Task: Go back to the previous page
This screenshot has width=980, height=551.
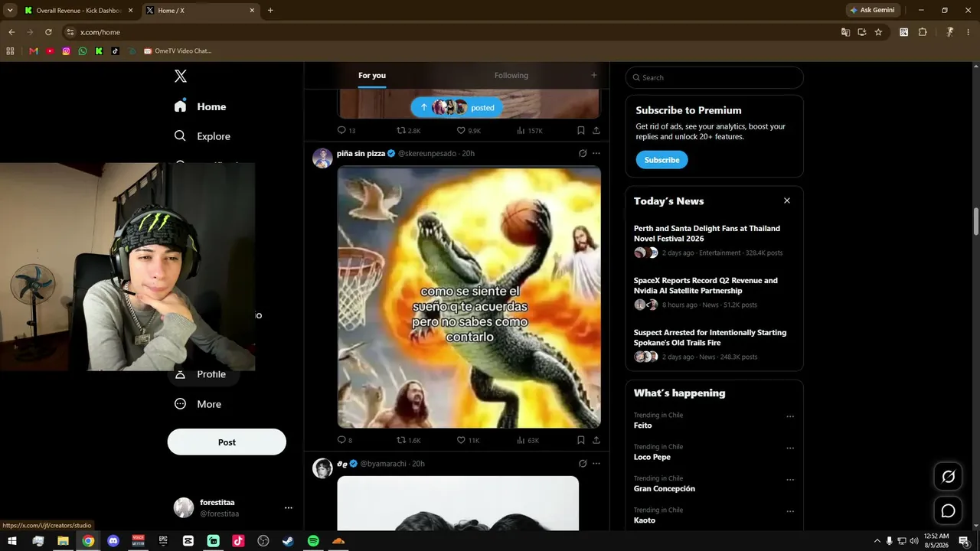Action: (x=11, y=32)
